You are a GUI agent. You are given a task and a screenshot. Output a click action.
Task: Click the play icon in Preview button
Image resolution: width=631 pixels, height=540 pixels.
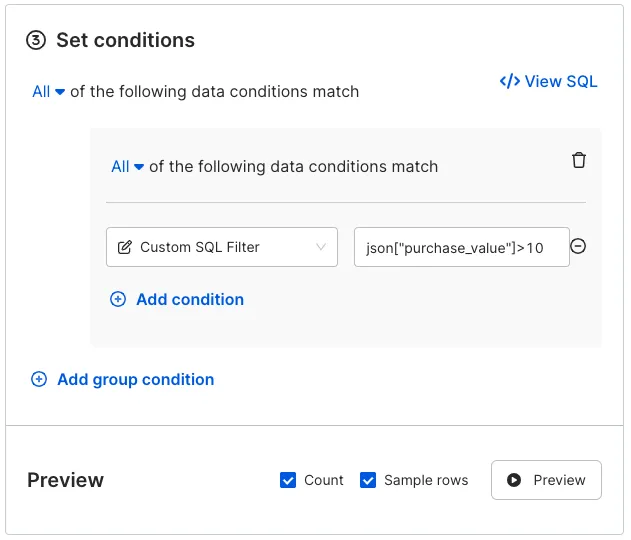(x=514, y=480)
